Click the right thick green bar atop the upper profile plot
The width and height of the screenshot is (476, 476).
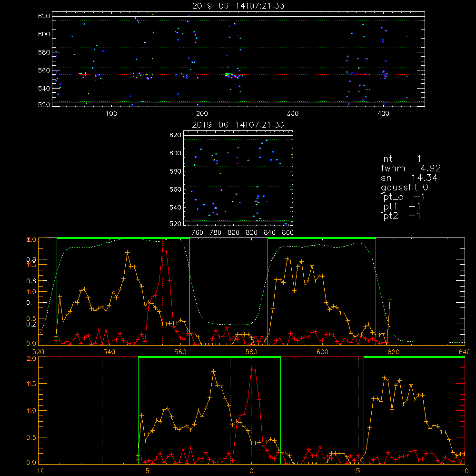322,238
